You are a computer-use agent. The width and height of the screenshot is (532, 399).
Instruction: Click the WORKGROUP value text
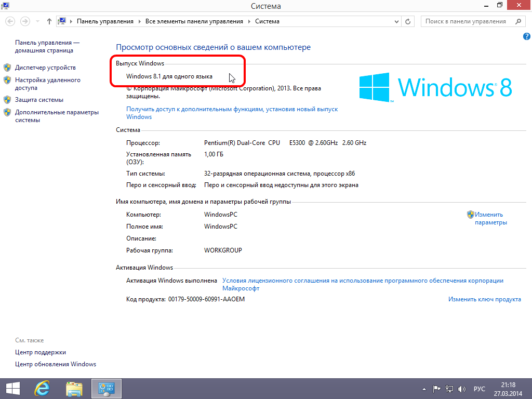223,250
